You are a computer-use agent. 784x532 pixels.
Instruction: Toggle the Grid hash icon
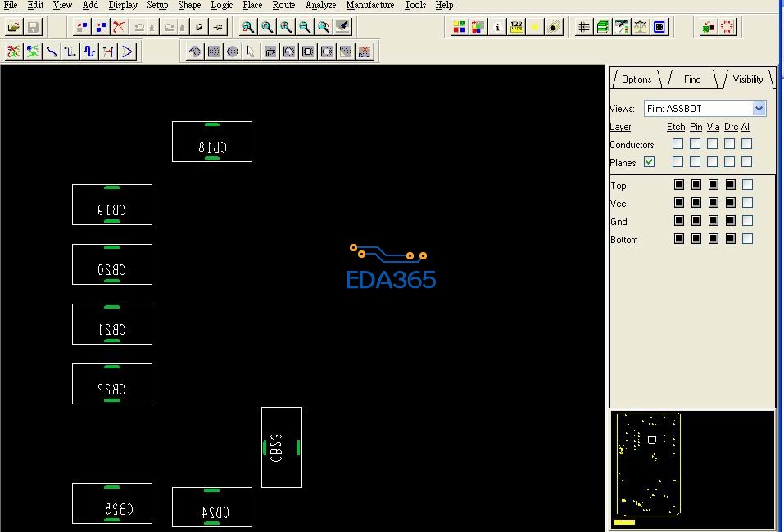pos(583,27)
